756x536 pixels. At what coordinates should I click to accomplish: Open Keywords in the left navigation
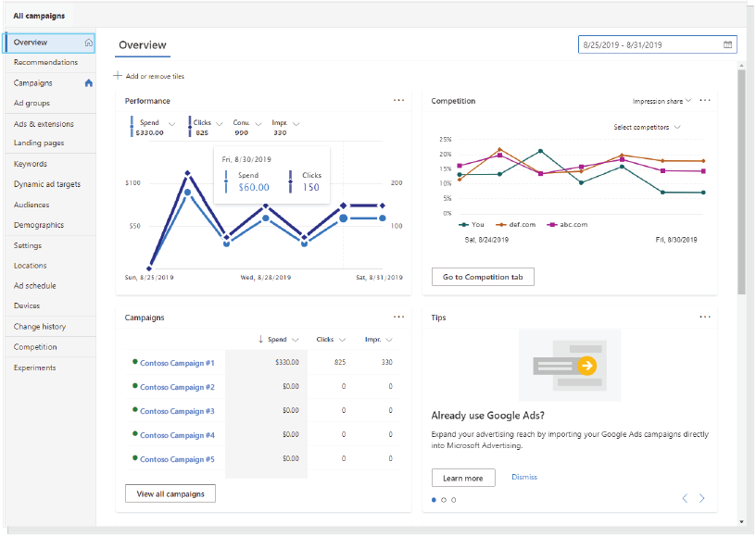[x=31, y=164]
